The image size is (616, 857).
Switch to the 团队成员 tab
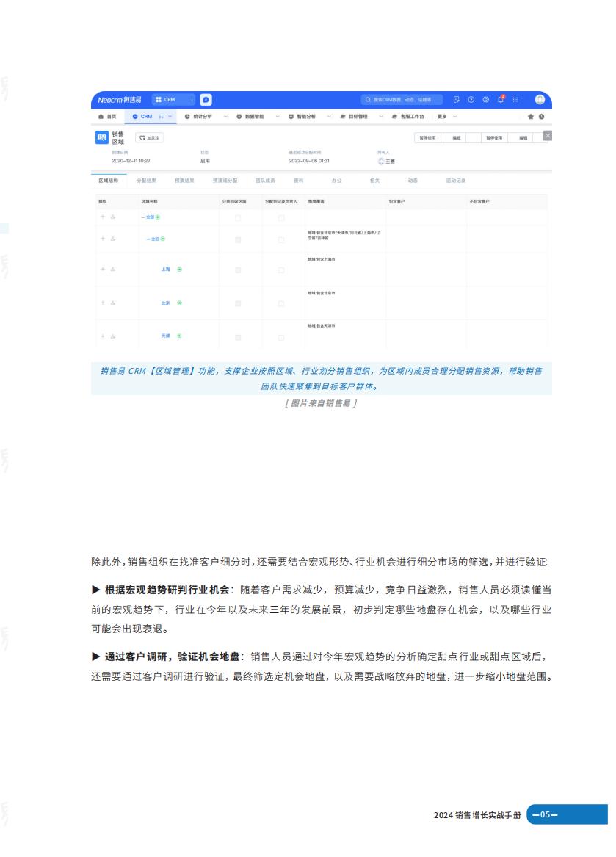[x=266, y=181]
